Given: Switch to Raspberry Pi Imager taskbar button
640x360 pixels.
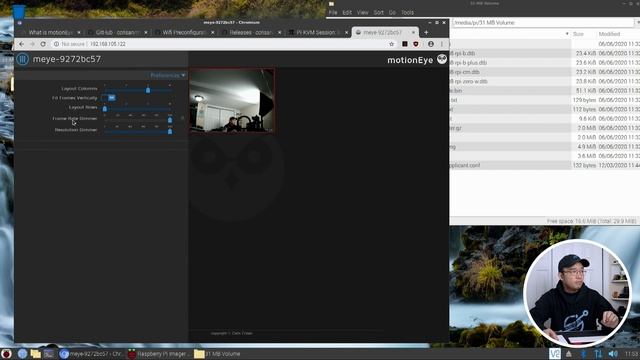Looking at the screenshot, I should tap(158, 354).
